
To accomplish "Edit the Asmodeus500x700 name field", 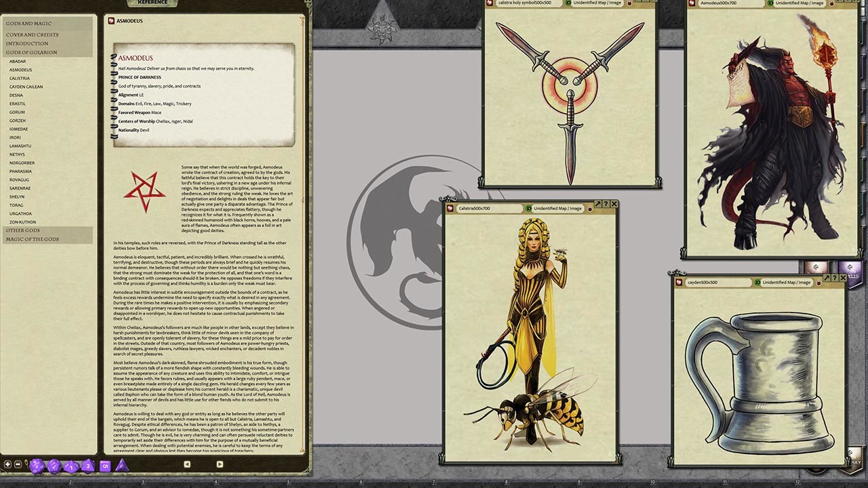I will tap(732, 3).
